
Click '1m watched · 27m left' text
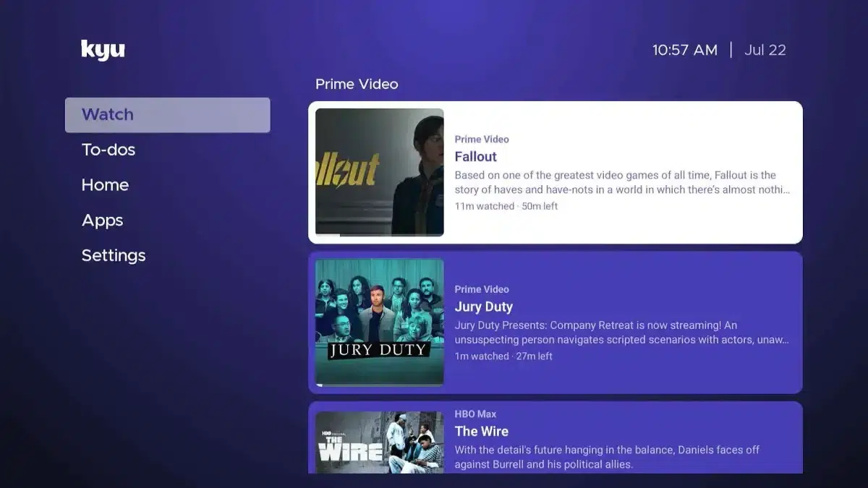coord(503,356)
